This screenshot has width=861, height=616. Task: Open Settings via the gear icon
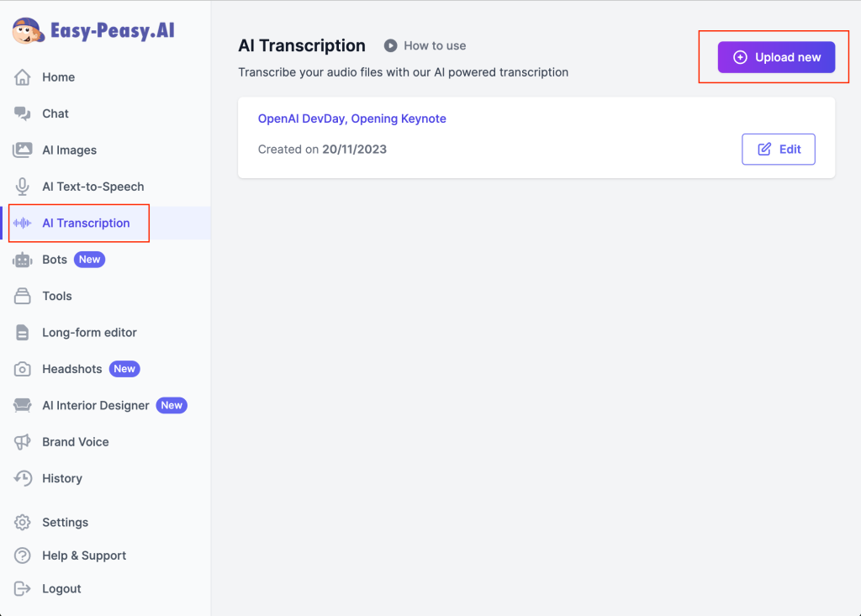23,523
